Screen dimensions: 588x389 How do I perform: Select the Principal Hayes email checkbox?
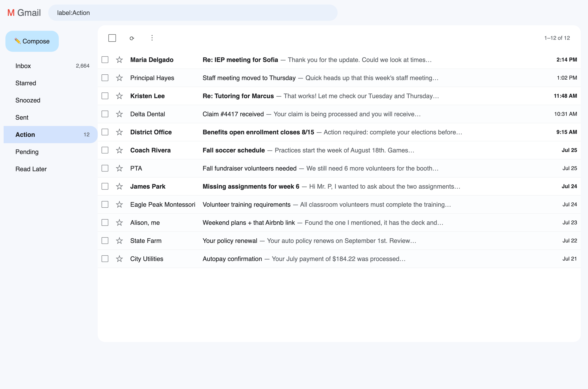pos(105,78)
